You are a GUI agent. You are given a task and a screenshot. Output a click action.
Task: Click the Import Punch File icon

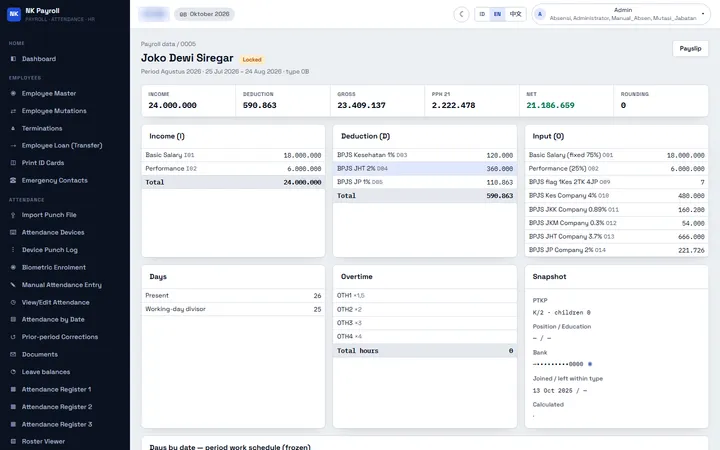click(x=13, y=215)
